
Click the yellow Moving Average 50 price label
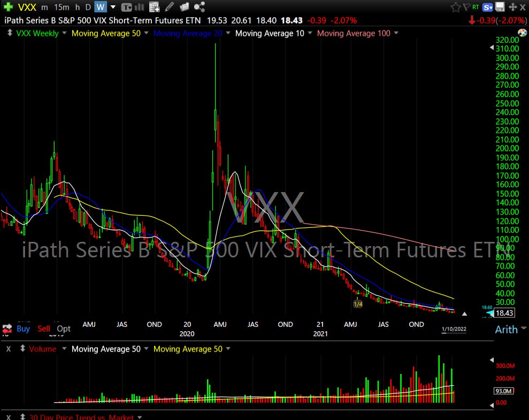pyautogui.click(x=106, y=33)
